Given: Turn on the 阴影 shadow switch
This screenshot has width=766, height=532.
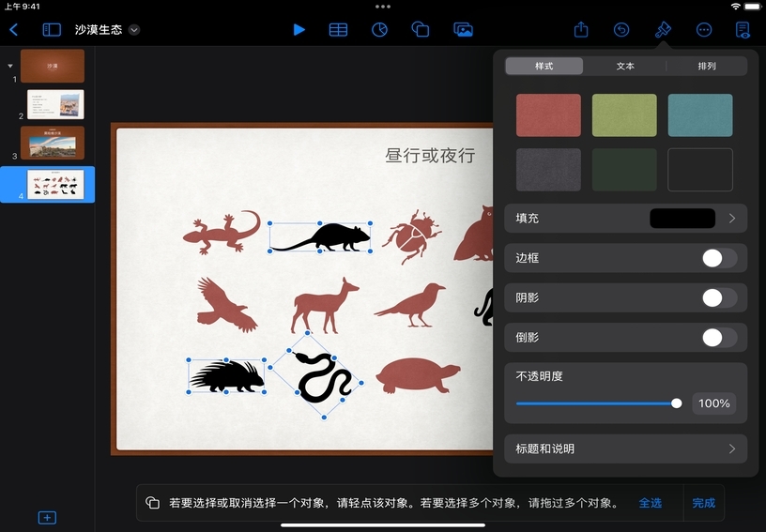Looking at the screenshot, I should [719, 298].
